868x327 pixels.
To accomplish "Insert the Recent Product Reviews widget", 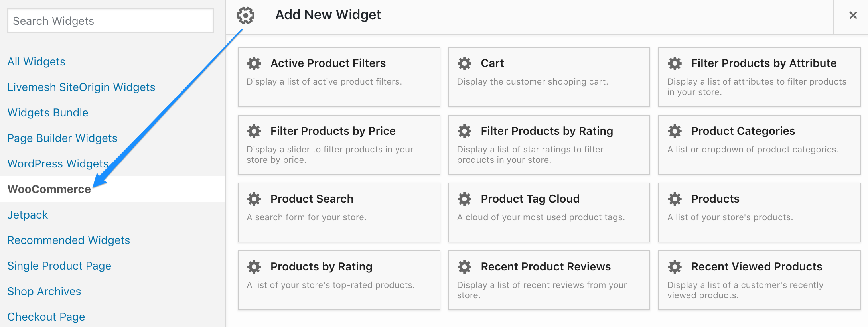I will click(549, 280).
